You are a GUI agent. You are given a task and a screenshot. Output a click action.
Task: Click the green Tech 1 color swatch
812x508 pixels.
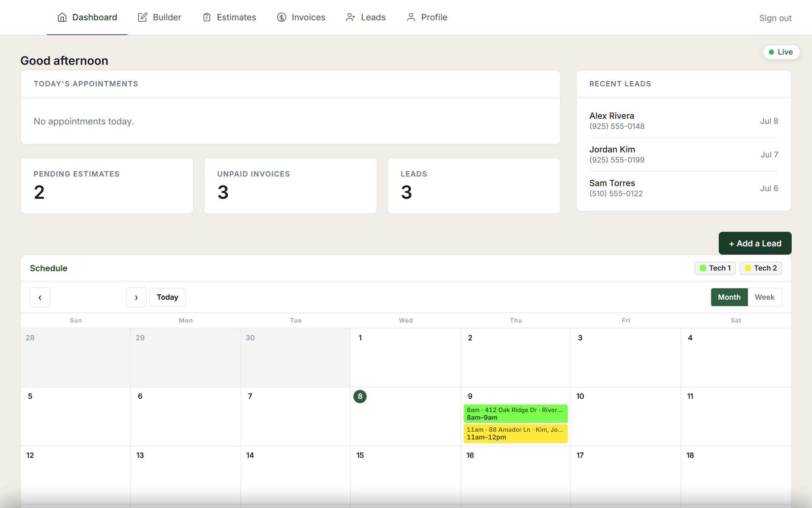click(703, 268)
